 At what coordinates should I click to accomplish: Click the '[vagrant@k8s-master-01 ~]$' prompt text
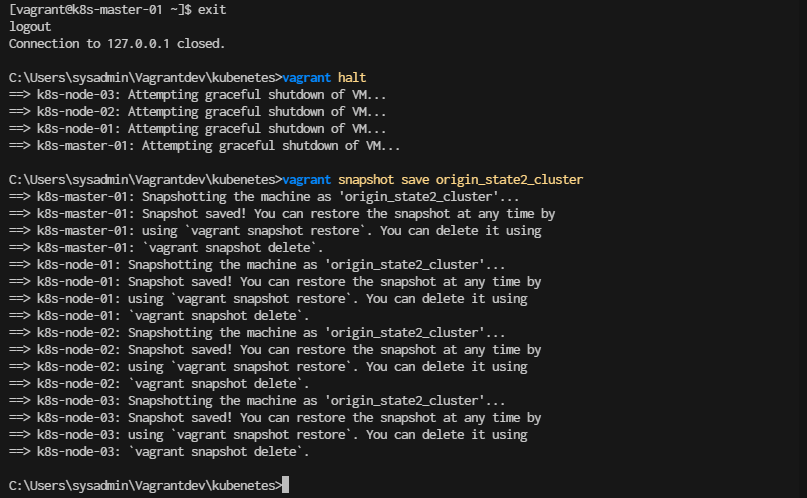(100, 10)
